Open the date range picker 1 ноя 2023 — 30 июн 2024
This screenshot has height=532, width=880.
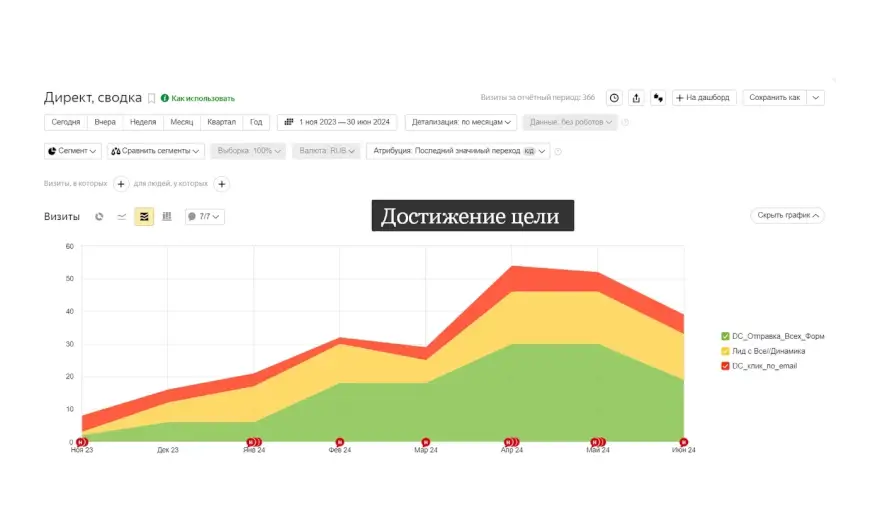point(337,122)
